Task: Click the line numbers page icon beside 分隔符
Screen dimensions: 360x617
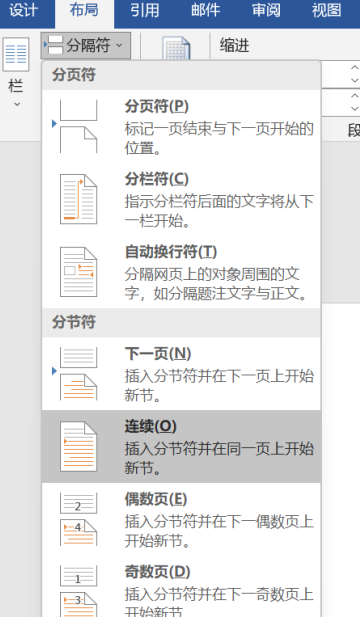Action: [176, 48]
